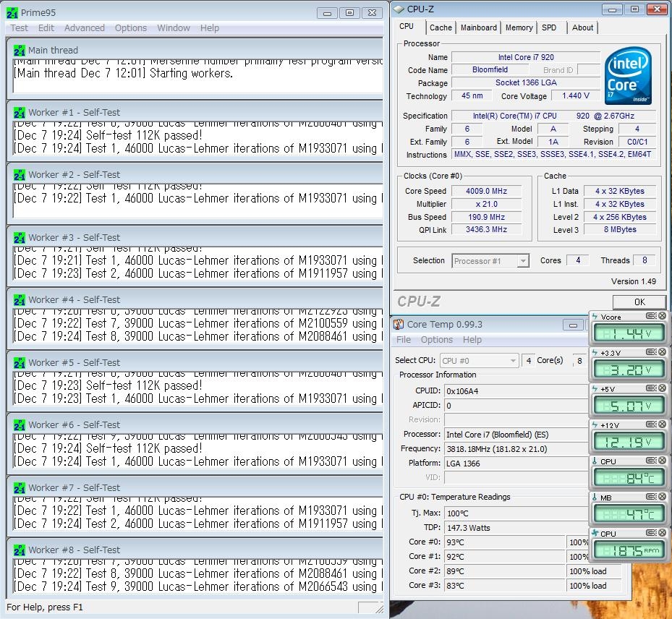The height and width of the screenshot is (619, 672).
Task: Open the CPU-Z Processor selection dropdown
Action: [490, 261]
